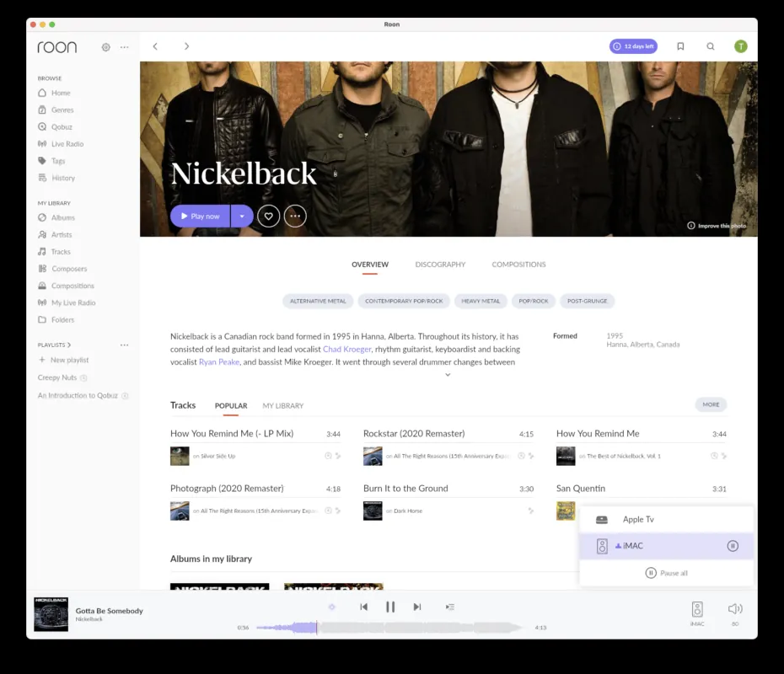Open the Chad Kroeger link
The width and height of the screenshot is (784, 674).
tap(346, 349)
